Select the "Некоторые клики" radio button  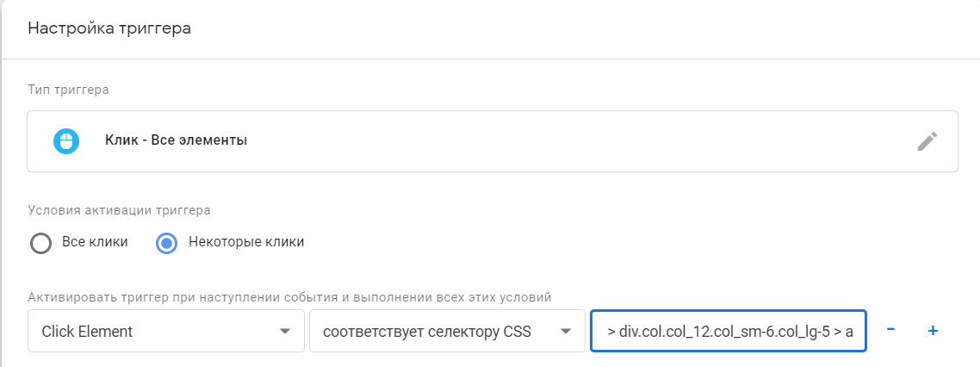coord(166,243)
